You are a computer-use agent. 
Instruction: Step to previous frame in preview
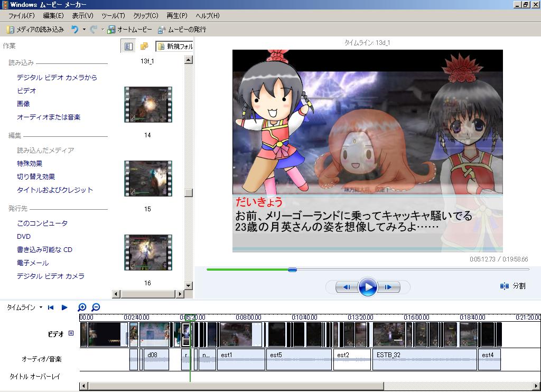[x=347, y=287]
